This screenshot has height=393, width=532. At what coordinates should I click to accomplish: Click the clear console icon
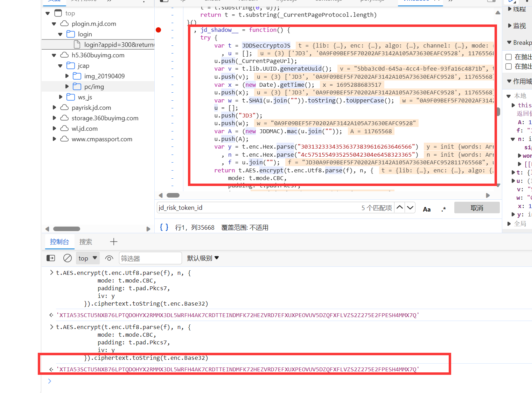[x=68, y=258]
